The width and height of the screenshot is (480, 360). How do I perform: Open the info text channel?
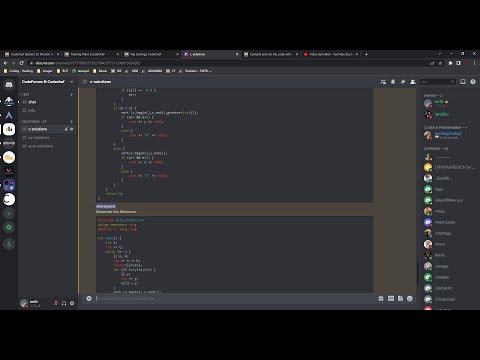[47, 110]
